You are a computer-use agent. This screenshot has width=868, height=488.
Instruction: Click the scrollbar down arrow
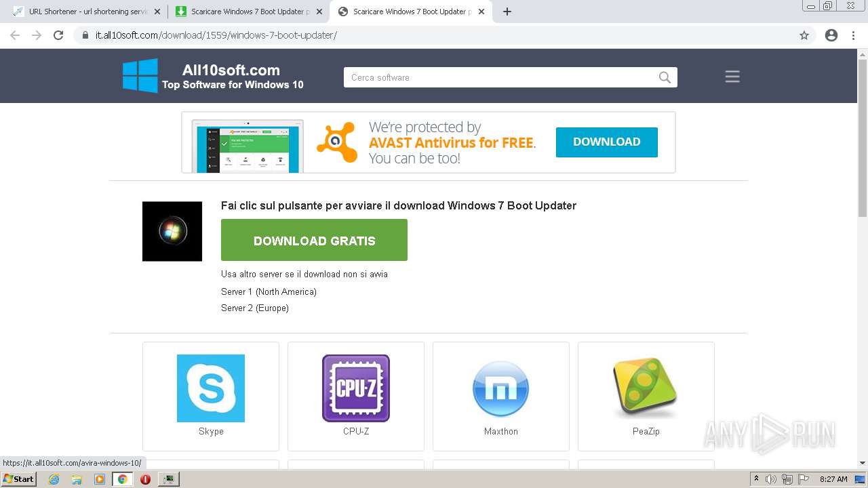pyautogui.click(x=863, y=463)
